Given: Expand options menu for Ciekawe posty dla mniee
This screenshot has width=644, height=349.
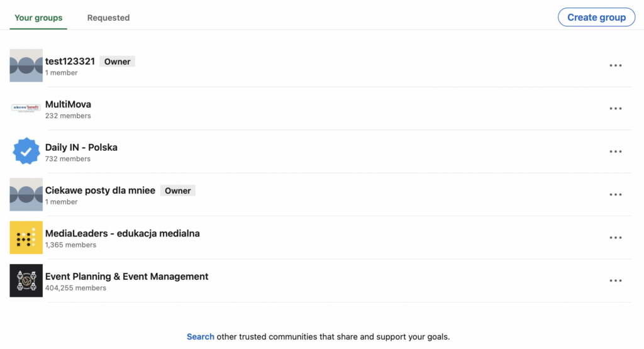Looking at the screenshot, I should pos(615,194).
